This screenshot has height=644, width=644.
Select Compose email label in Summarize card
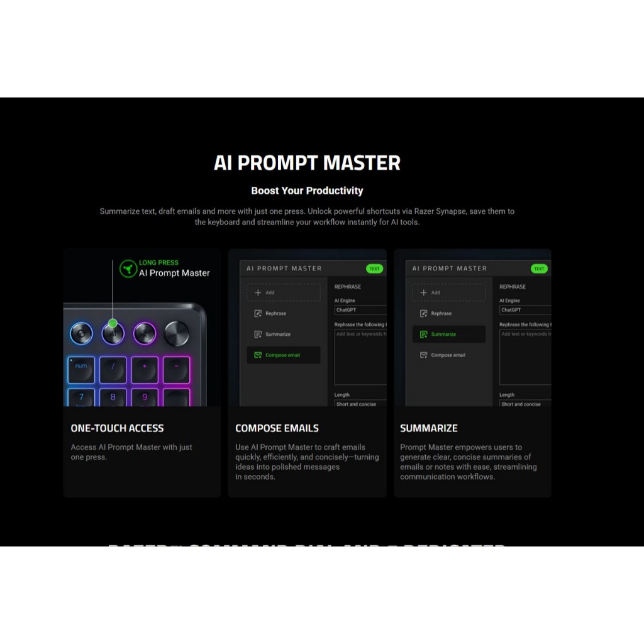click(448, 355)
